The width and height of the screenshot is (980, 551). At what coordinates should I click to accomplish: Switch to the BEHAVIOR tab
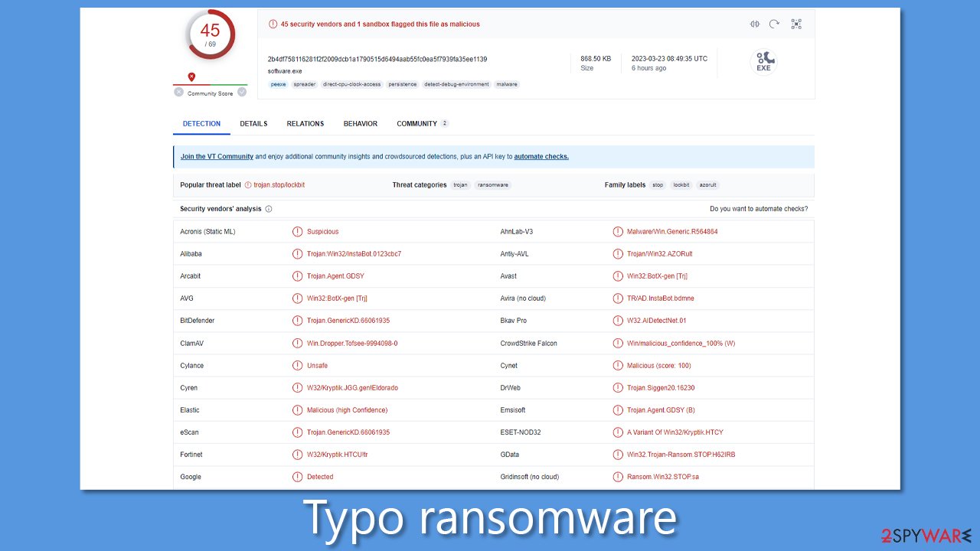(x=360, y=123)
